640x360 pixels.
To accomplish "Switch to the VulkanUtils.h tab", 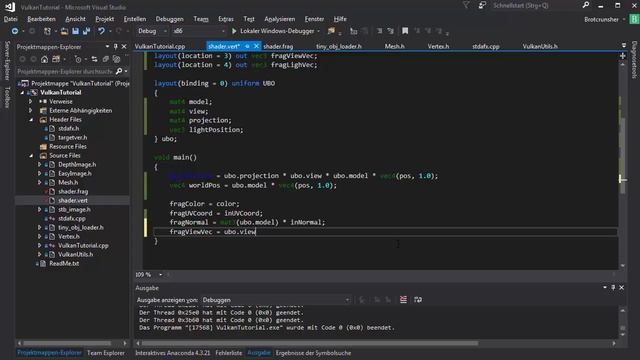I will point(540,47).
